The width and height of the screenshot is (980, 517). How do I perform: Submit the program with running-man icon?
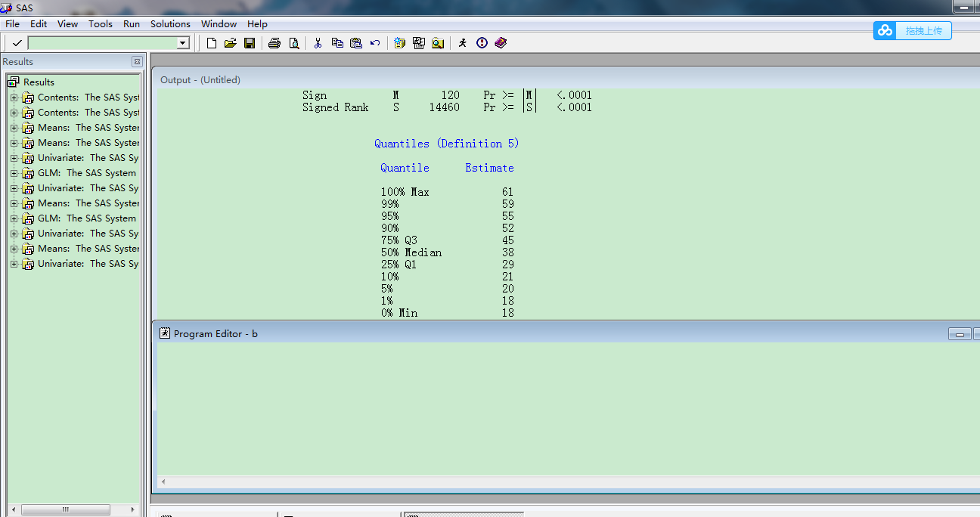(463, 43)
